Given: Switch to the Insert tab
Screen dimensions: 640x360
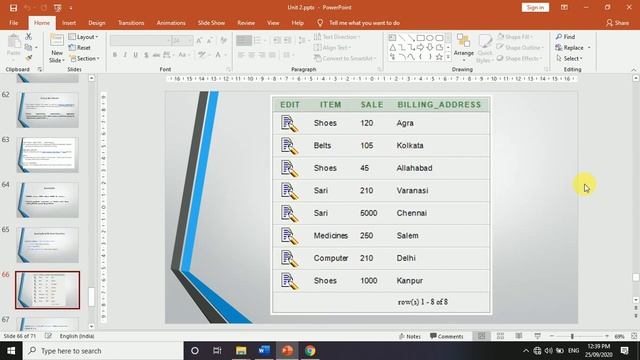Looking at the screenshot, I should [x=69, y=23].
